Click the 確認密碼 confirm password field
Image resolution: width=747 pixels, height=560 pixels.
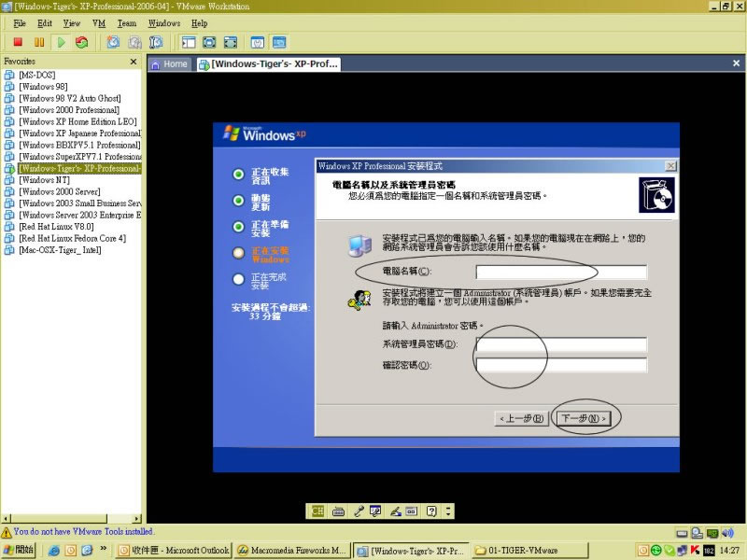tap(561, 365)
